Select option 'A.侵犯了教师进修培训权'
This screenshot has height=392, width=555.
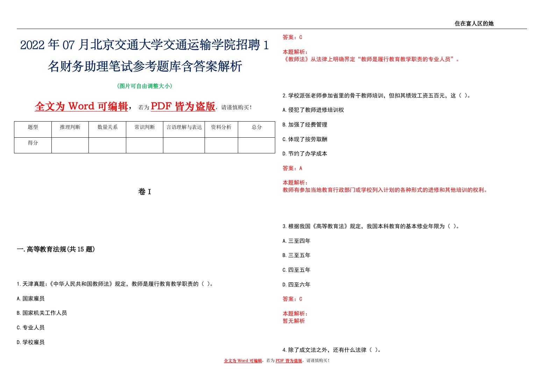point(313,110)
